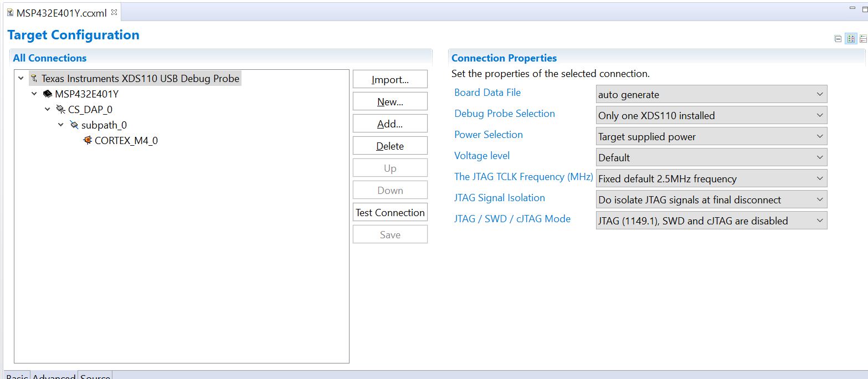This screenshot has width=868, height=379.
Task: Select the Basic tab
Action: (17, 376)
